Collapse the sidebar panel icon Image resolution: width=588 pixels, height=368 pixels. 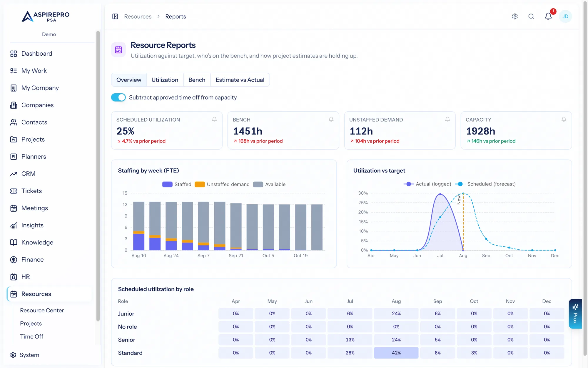pos(115,16)
